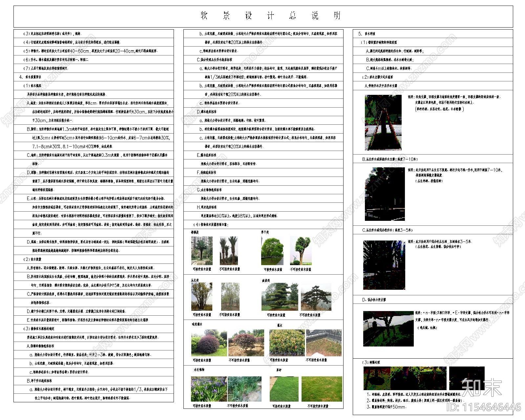This screenshot has width=525, height=420.
Task: Click the acceptable multi-stem clump tree photo
Action: [x=202, y=297]
